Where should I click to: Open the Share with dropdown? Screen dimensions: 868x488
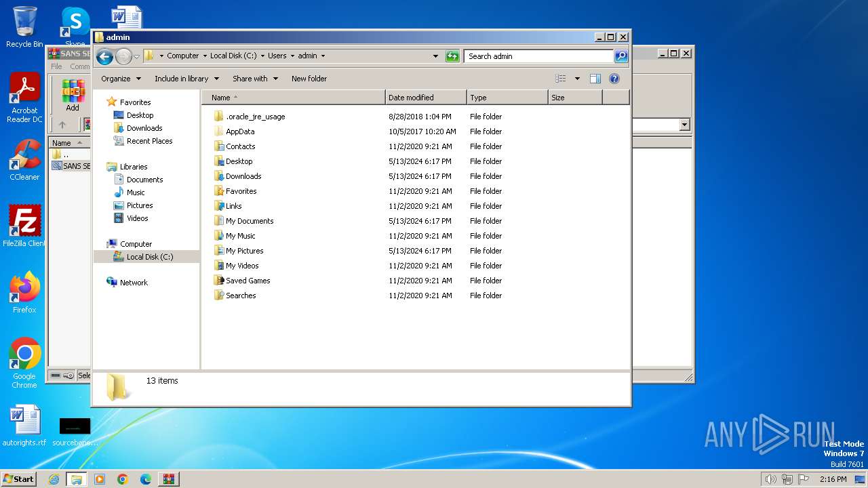pos(255,79)
